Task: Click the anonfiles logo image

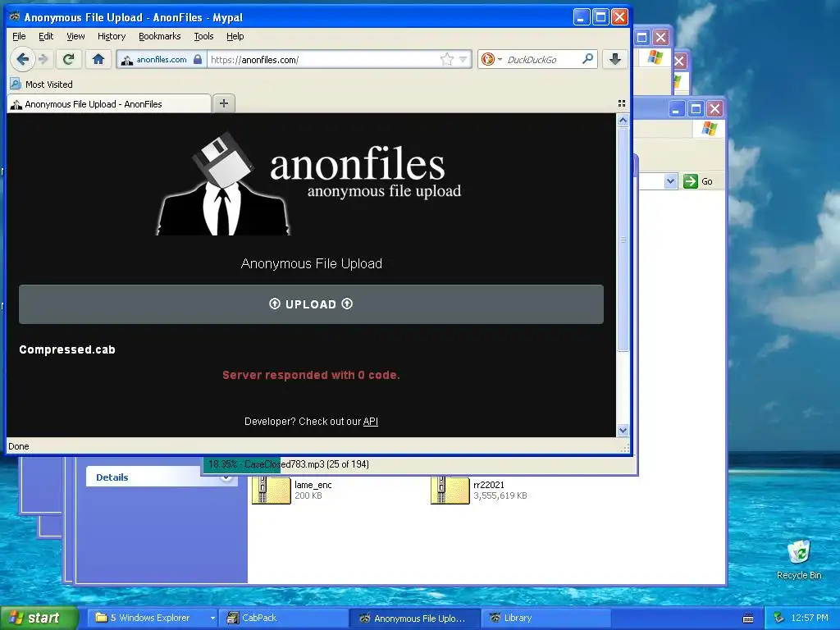Action: click(x=308, y=183)
